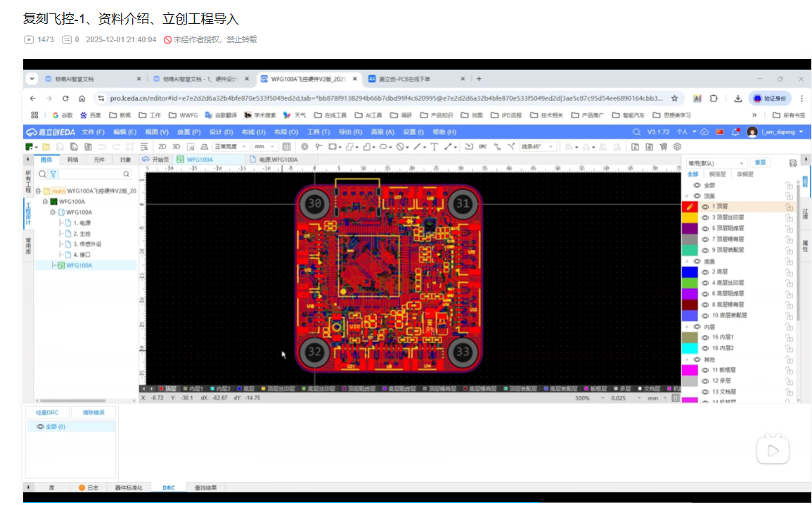Click the yellow color swatch of 顶层丝印层
This screenshot has width=812, height=505.
click(690, 218)
